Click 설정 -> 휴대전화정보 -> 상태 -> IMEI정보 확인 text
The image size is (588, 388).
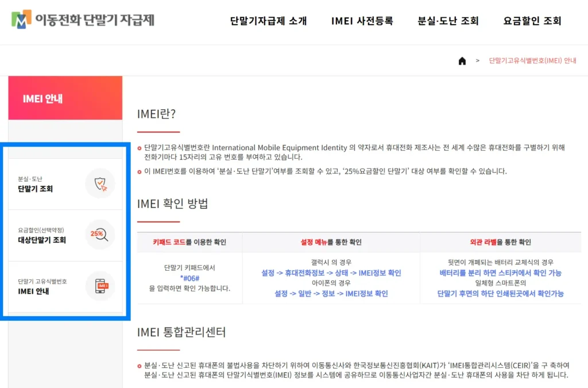pyautogui.click(x=331, y=273)
